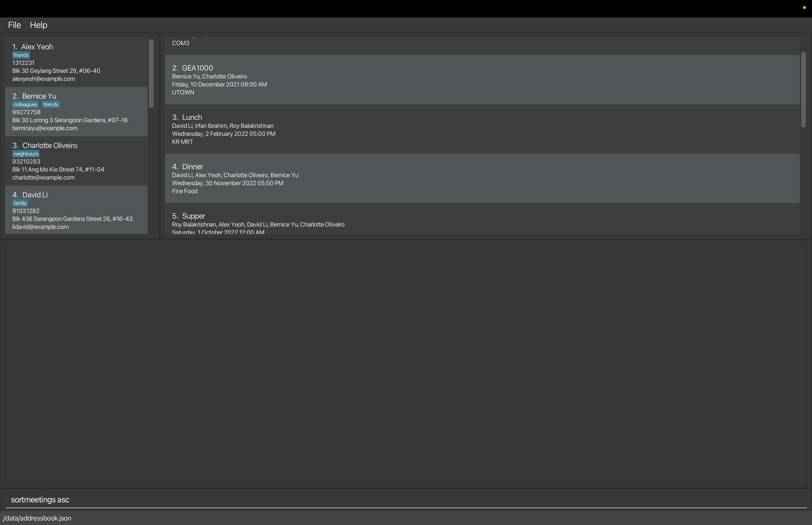This screenshot has width=812, height=525.
Task: Click phone number 93210283
Action: coord(26,162)
